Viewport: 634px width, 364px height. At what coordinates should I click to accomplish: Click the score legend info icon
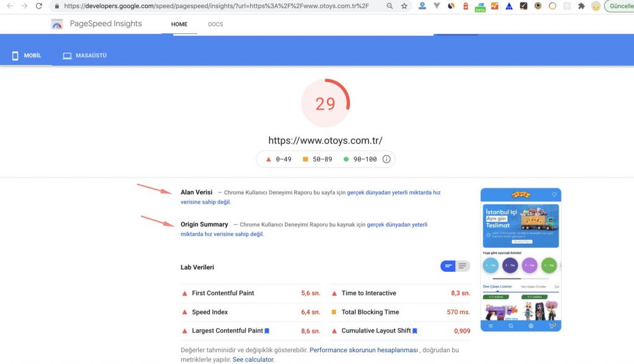pos(386,159)
